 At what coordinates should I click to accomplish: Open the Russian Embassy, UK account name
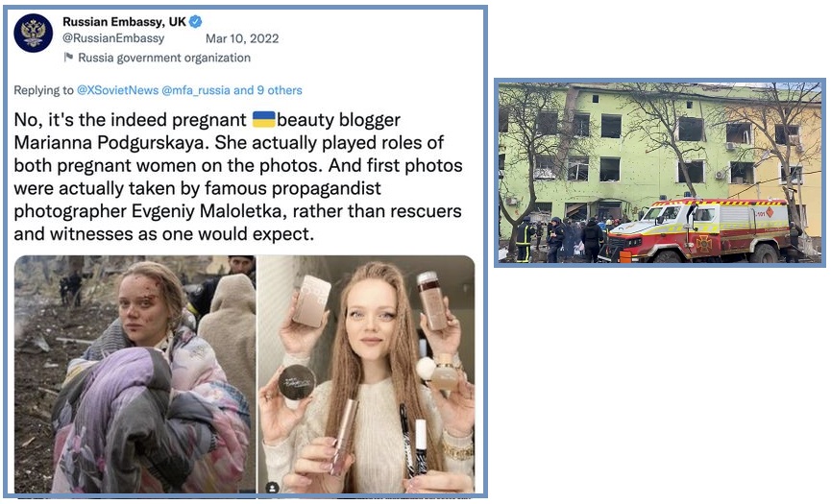[x=124, y=22]
